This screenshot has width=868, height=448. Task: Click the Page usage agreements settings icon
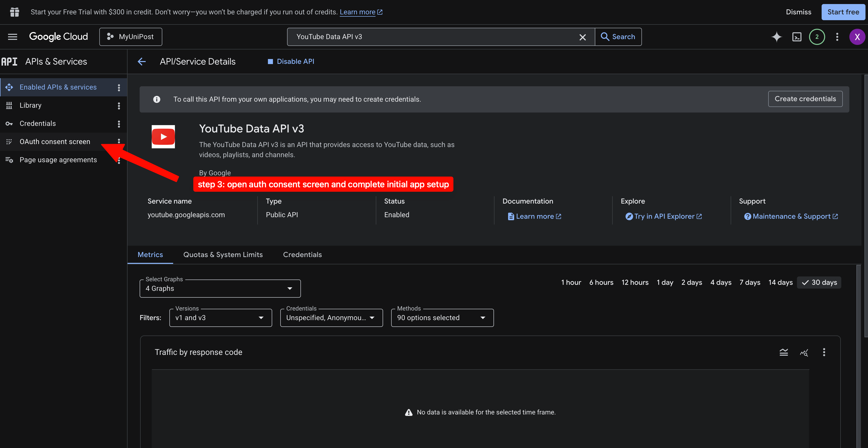9,160
